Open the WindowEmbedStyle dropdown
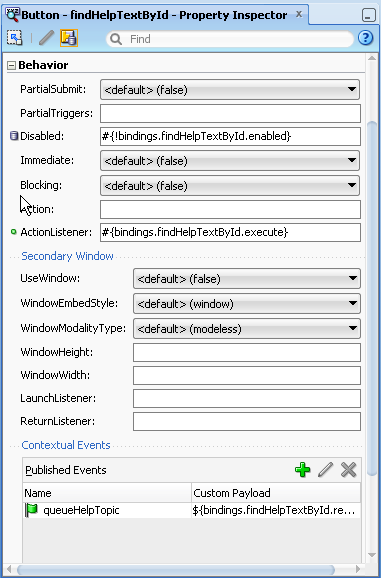This screenshot has width=381, height=578. point(247,304)
